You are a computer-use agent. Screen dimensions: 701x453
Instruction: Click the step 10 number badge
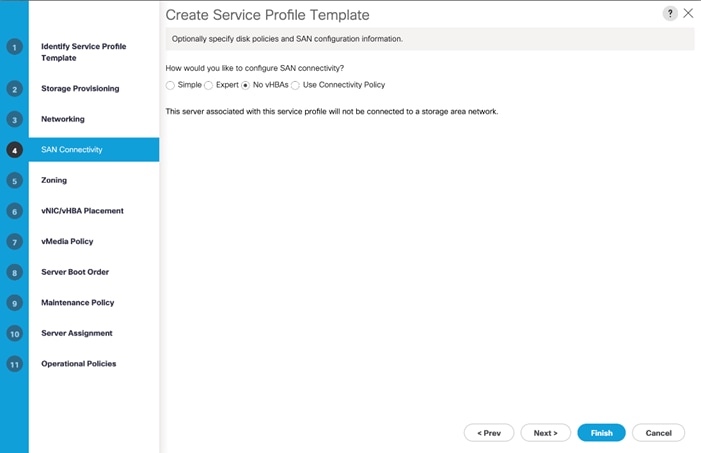(x=14, y=334)
